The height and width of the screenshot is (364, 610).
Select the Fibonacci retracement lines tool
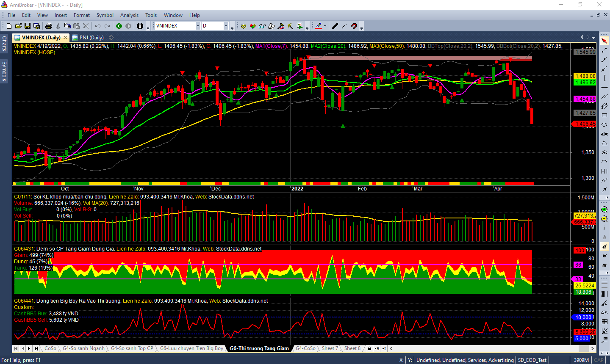pos(604,284)
